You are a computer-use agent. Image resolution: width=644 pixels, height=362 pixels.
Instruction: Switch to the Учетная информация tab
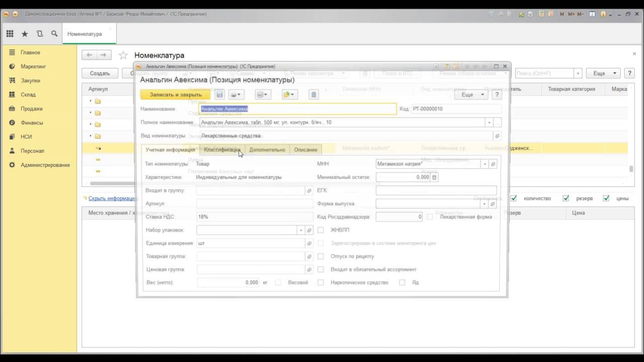(x=170, y=150)
